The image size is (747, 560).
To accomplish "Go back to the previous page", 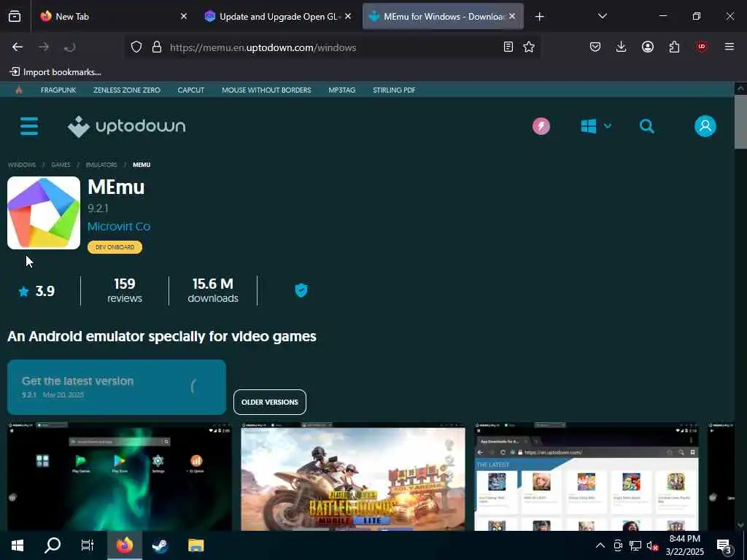I will pyautogui.click(x=18, y=47).
